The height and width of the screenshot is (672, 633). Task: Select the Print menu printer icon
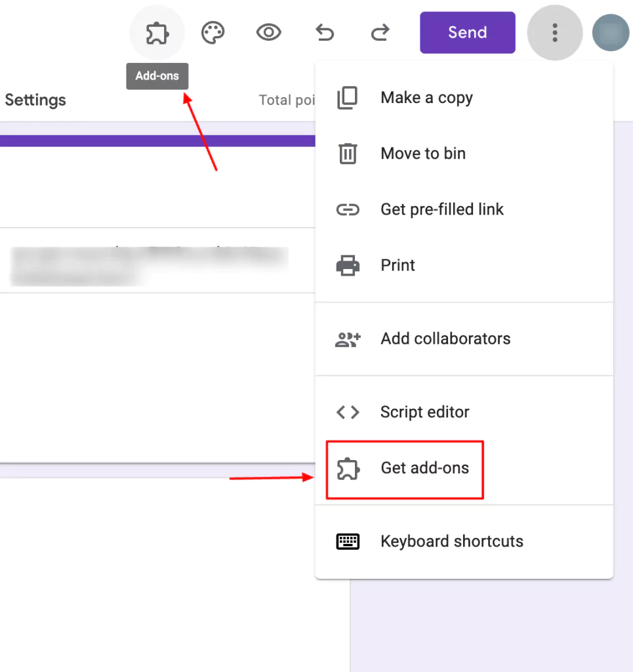[347, 265]
